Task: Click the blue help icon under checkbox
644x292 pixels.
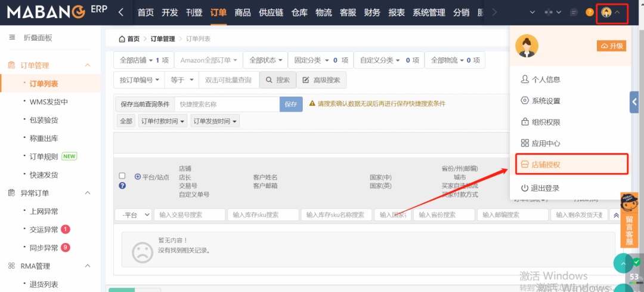Action: pos(122,186)
